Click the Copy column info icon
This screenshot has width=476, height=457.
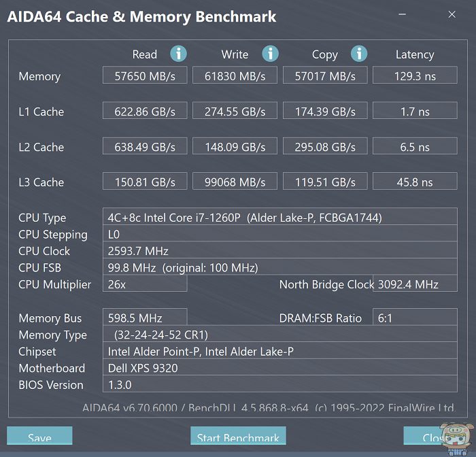tap(359, 54)
